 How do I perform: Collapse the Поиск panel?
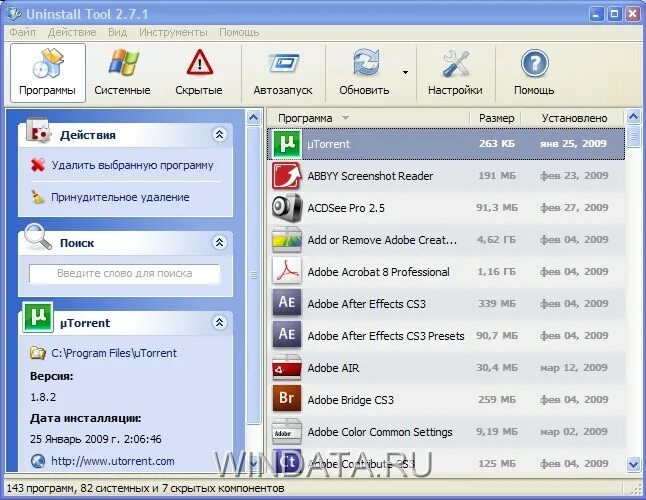coord(220,242)
